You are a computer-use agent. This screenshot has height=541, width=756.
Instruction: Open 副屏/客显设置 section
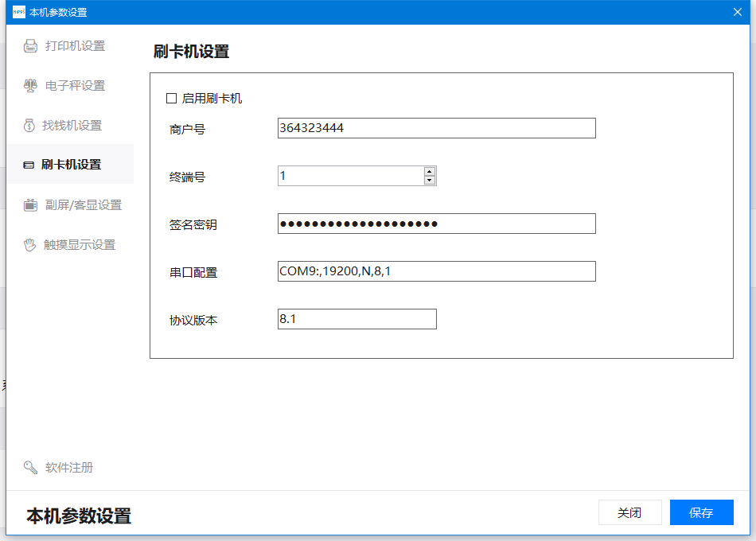(x=70, y=205)
